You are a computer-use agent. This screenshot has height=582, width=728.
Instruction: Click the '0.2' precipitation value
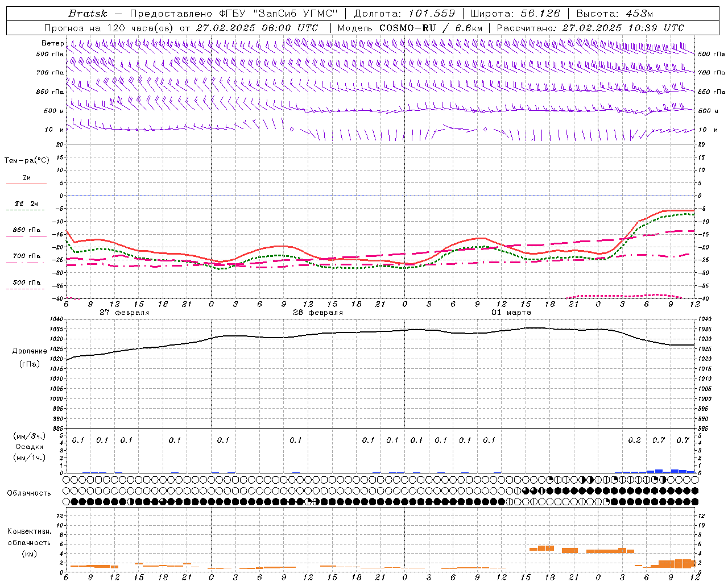coord(634,440)
